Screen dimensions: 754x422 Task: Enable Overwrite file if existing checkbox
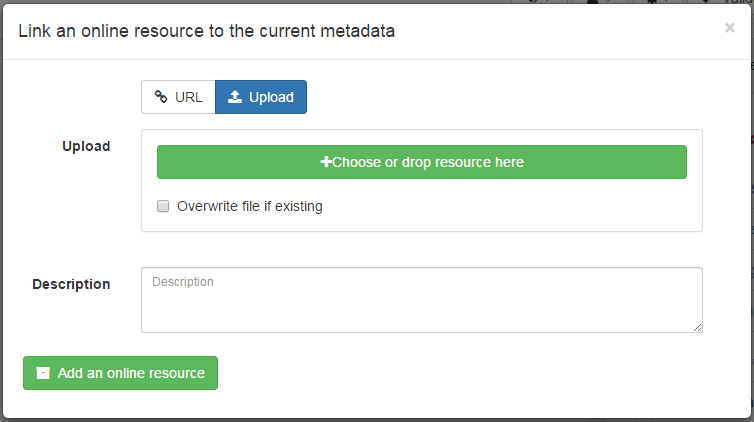coord(163,207)
